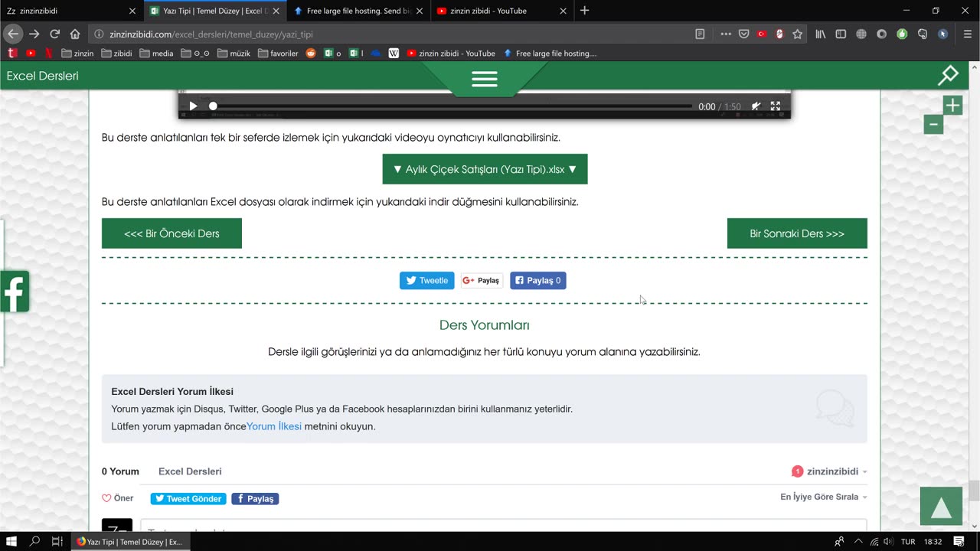
Task: Click the Tweet Gönder button
Action: [x=188, y=499]
